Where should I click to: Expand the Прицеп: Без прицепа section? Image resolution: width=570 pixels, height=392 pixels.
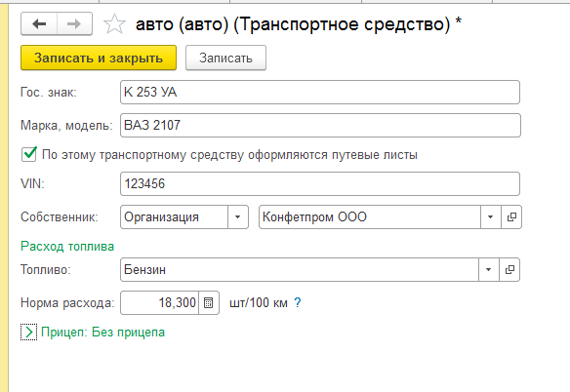pos(28,333)
